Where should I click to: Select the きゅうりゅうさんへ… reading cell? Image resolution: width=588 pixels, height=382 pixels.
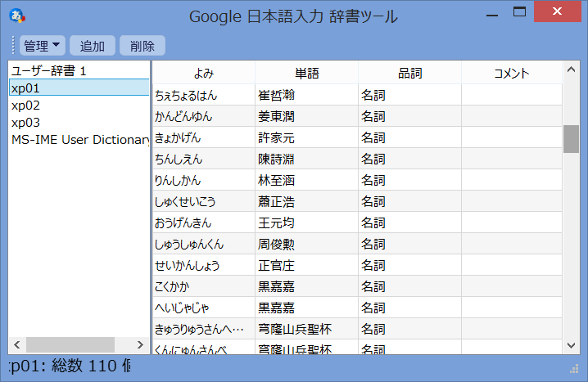[x=204, y=329]
